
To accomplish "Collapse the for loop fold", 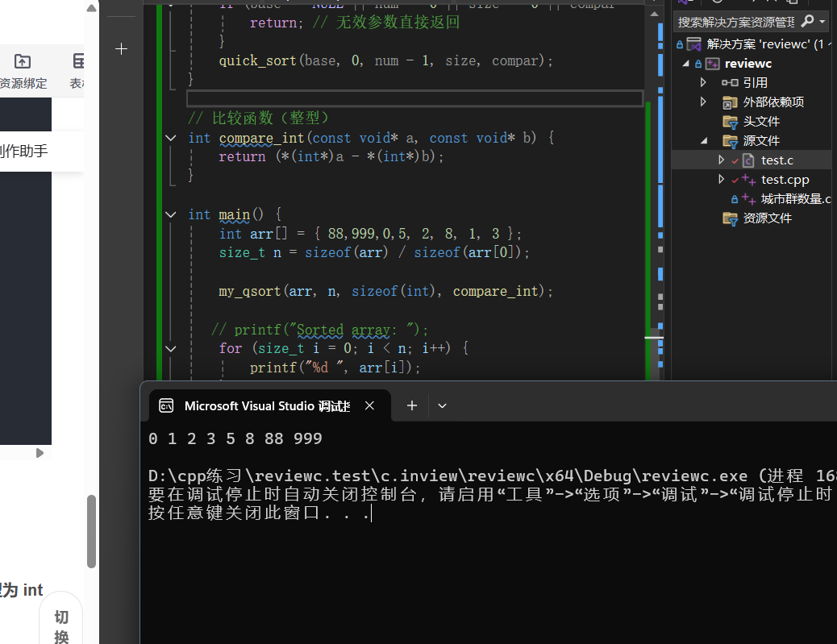I will (x=171, y=348).
